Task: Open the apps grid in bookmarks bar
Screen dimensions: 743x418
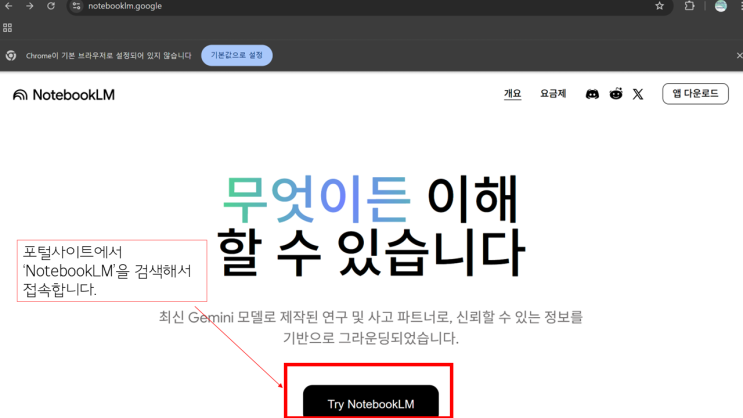Action: pos(8,28)
